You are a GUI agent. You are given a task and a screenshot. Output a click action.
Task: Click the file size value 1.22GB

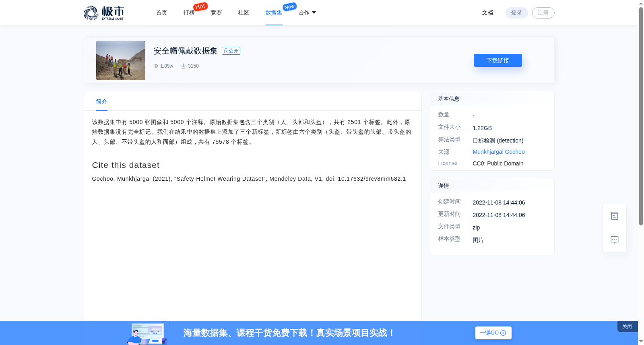pyautogui.click(x=482, y=128)
